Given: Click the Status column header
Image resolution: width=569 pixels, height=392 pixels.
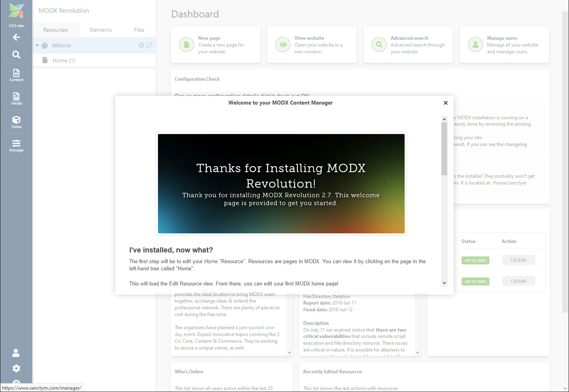Looking at the screenshot, I should click(x=468, y=241).
